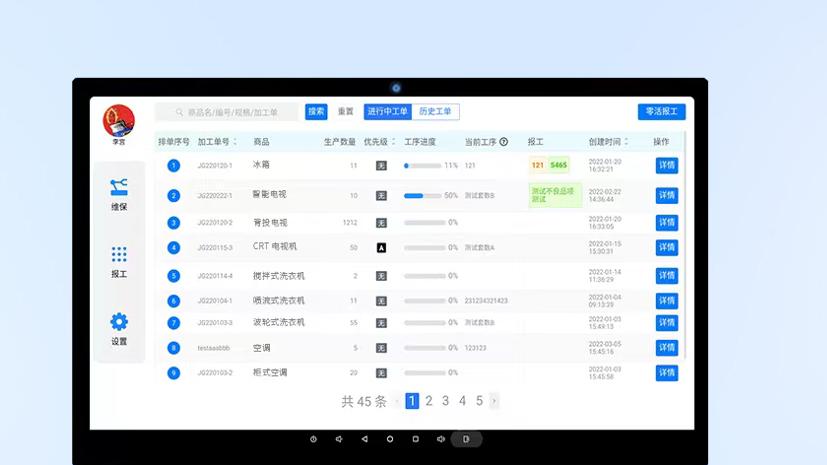Switch to 进行中工单 tab
Screen dimensions: 827x465
pyautogui.click(x=388, y=112)
